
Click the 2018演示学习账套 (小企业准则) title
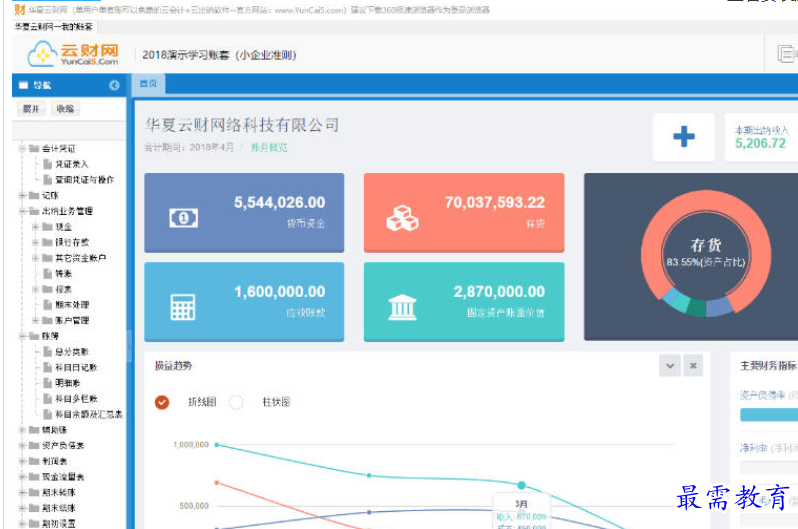219,55
